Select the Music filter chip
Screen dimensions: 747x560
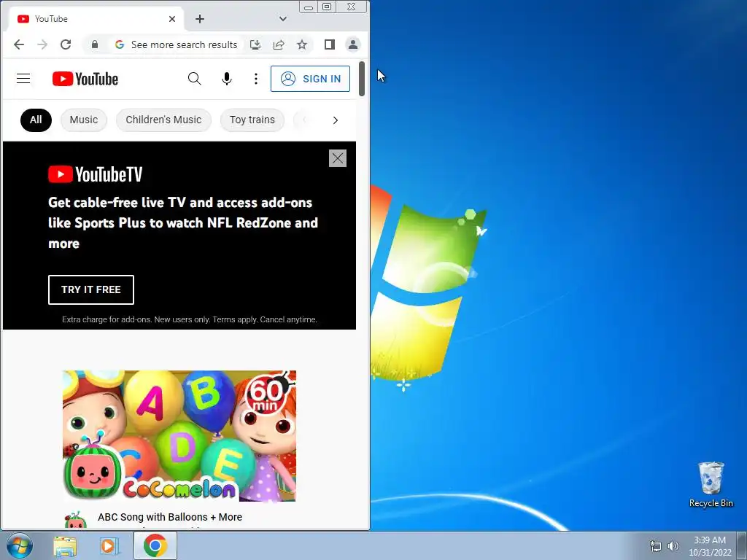coord(84,120)
